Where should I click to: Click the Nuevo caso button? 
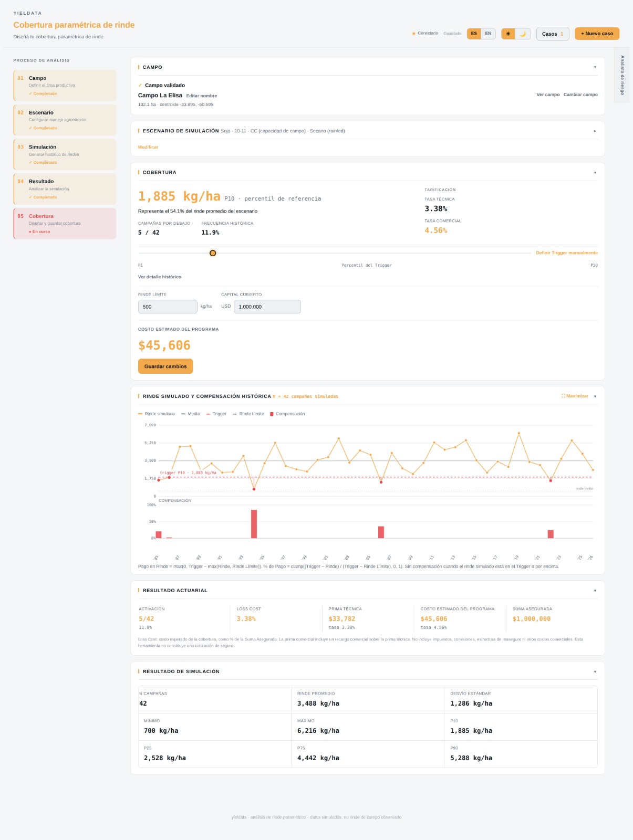pyautogui.click(x=597, y=34)
